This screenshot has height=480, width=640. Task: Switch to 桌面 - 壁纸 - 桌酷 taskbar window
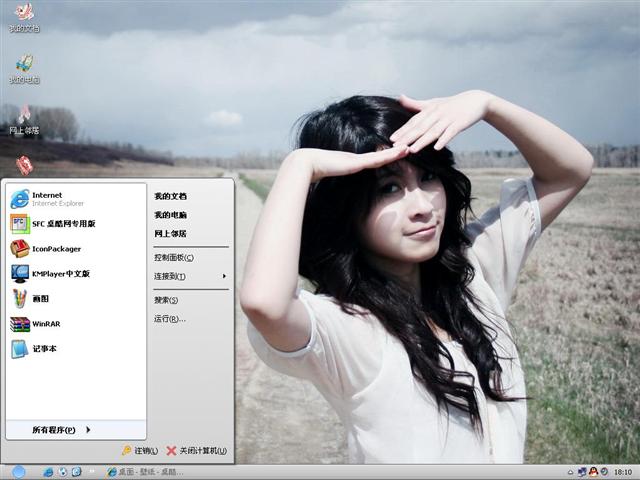click(145, 472)
